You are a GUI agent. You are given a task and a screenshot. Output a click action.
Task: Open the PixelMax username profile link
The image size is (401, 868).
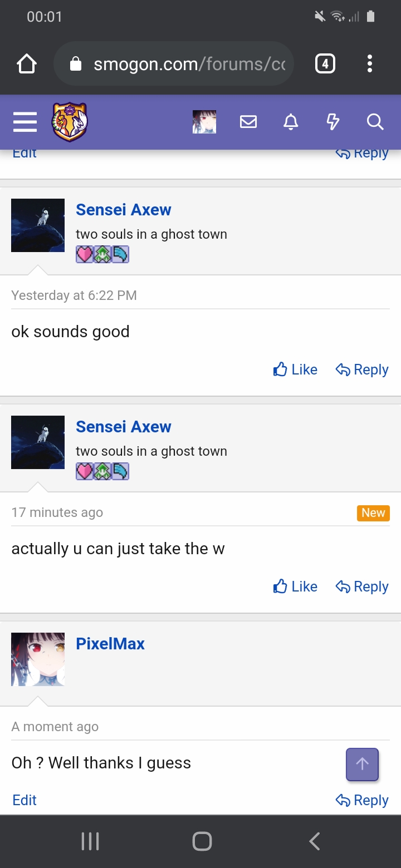(110, 644)
